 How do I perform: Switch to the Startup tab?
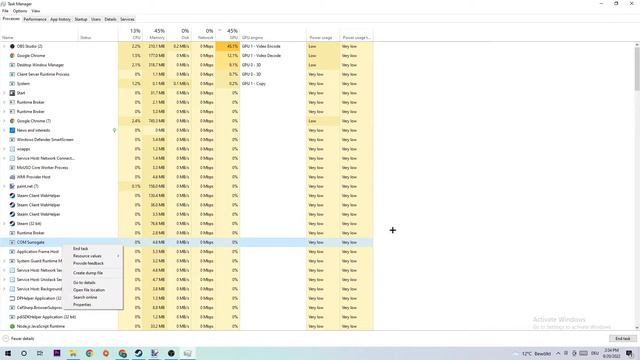pyautogui.click(x=81, y=19)
